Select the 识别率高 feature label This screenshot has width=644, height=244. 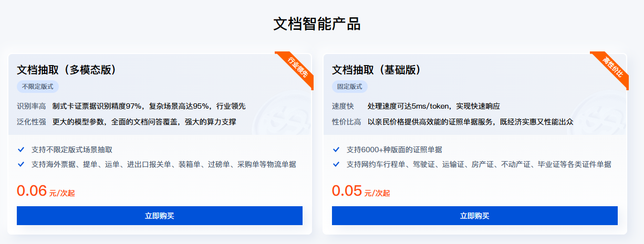point(32,106)
